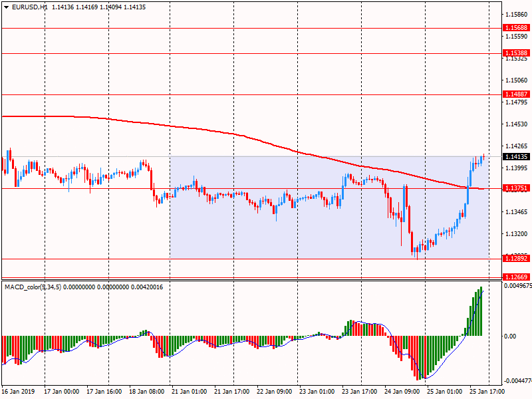Select the current price label 1.14135
Viewport: 532px width, 399px height.
pyautogui.click(x=516, y=157)
